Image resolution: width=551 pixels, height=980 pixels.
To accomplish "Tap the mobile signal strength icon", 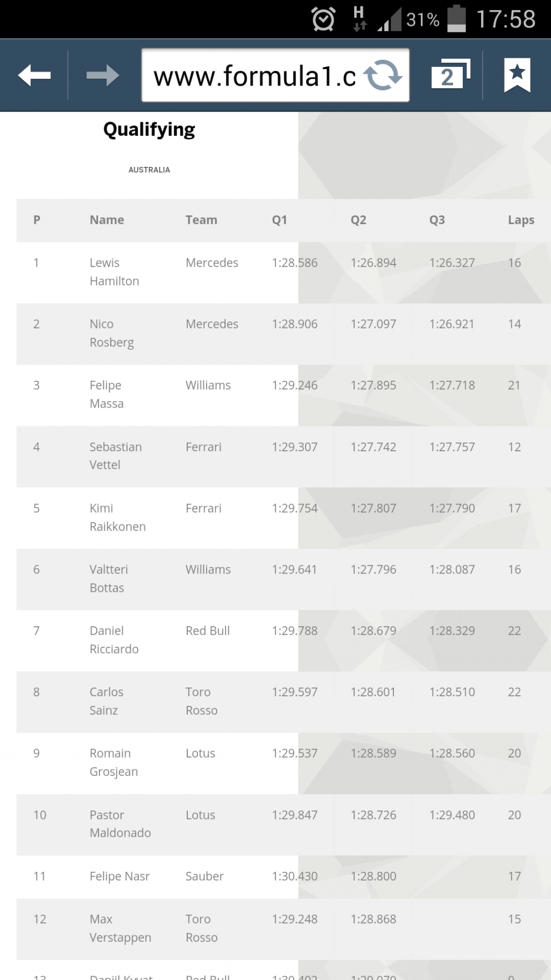I will pyautogui.click(x=389, y=19).
